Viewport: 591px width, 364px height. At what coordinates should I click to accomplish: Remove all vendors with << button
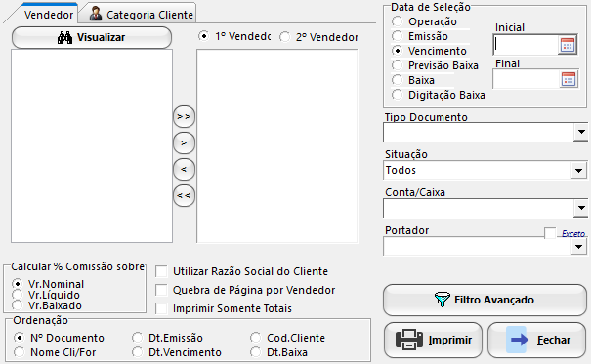pyautogui.click(x=184, y=196)
